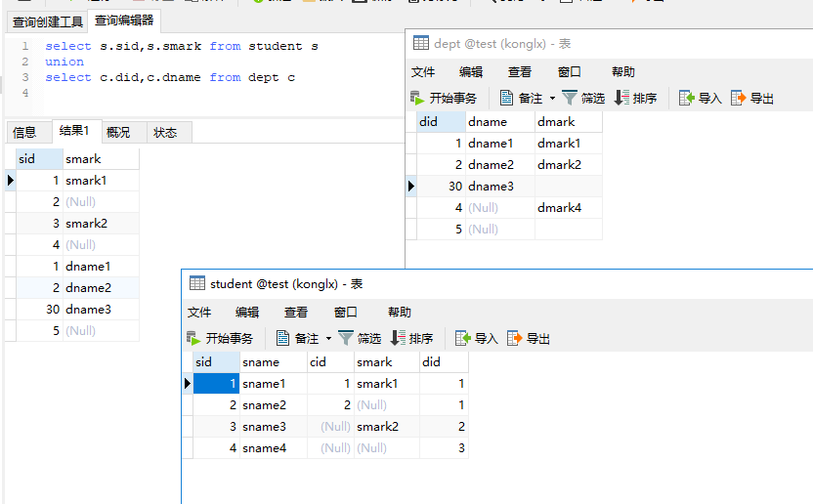Click did column header in dept table

tap(442, 121)
